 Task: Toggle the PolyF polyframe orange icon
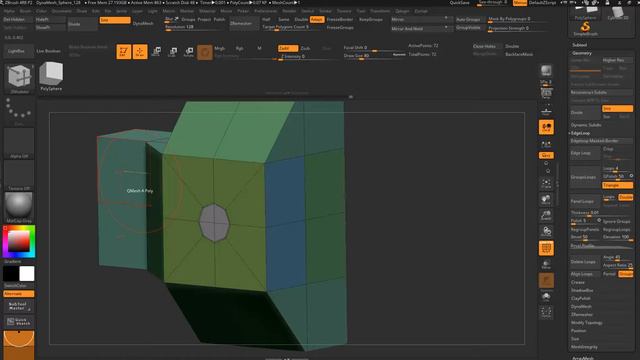click(x=546, y=248)
